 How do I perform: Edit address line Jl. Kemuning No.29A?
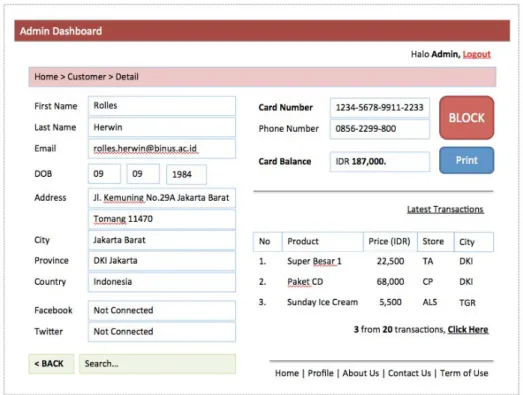tap(162, 198)
